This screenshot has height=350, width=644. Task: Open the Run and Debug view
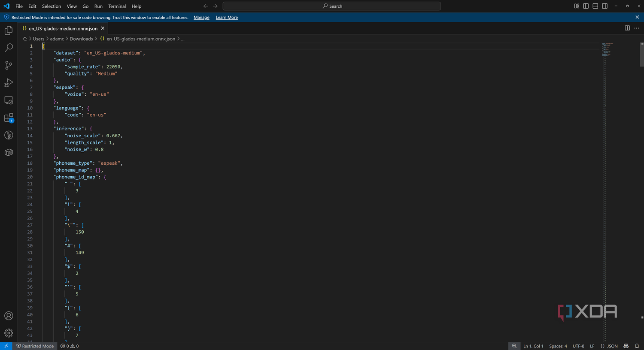(9, 83)
